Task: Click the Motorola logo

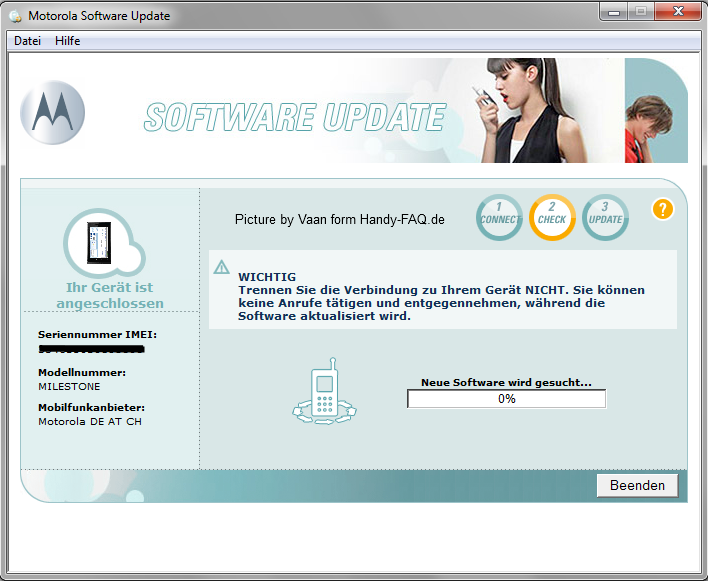Action: (52, 112)
